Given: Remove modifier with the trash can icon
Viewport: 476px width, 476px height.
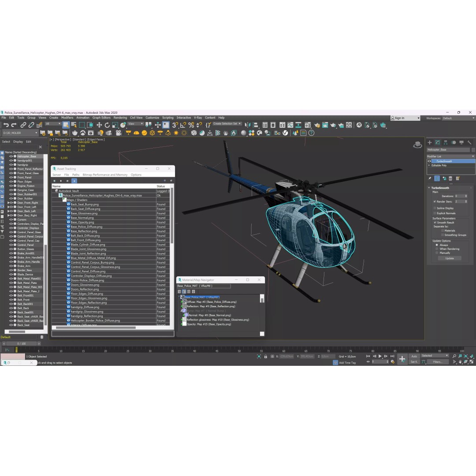Looking at the screenshot, I should pyautogui.click(x=450, y=178).
